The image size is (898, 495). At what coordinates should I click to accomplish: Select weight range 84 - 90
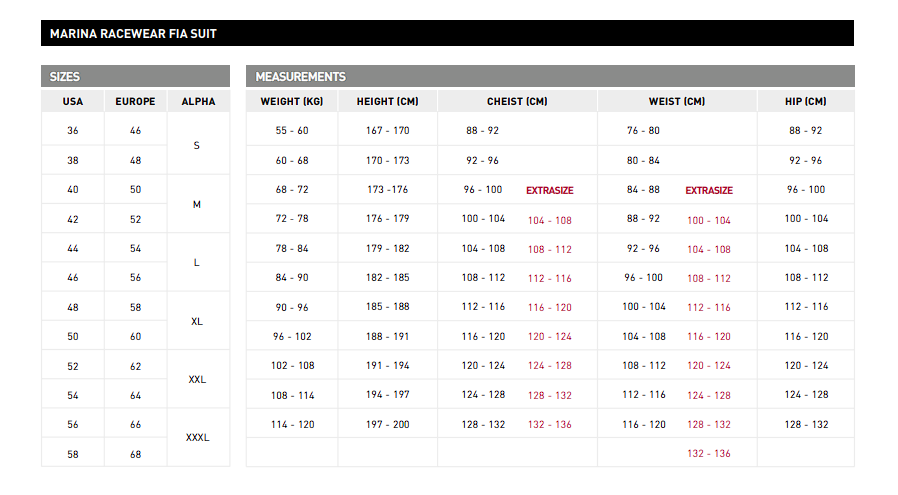pyautogui.click(x=292, y=278)
